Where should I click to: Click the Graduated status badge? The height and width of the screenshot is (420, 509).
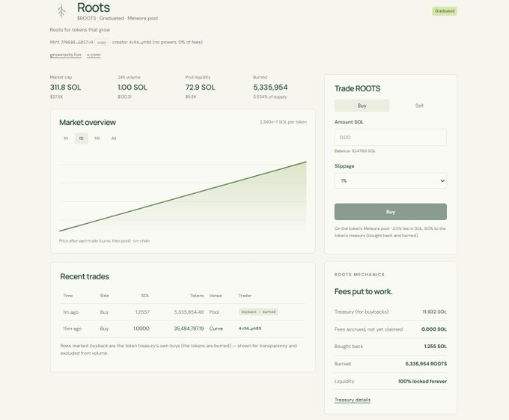pos(445,11)
